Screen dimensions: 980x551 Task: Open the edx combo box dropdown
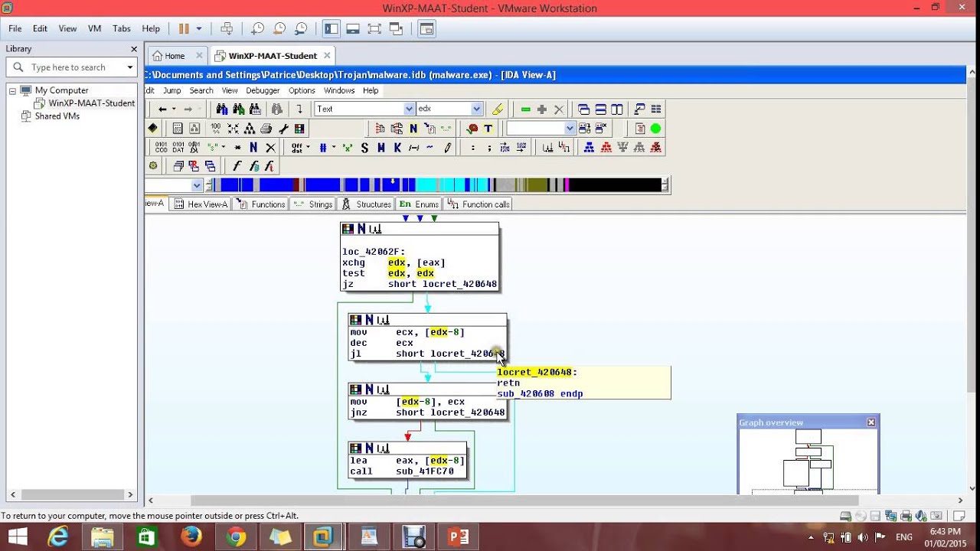pos(476,109)
